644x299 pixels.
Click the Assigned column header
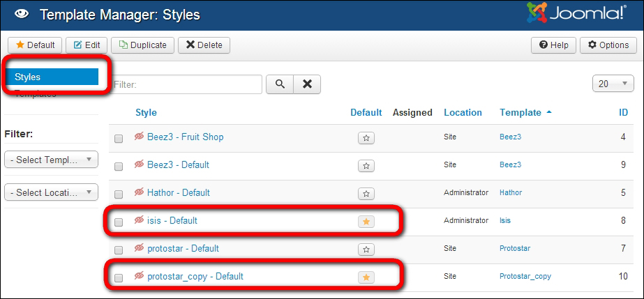412,112
